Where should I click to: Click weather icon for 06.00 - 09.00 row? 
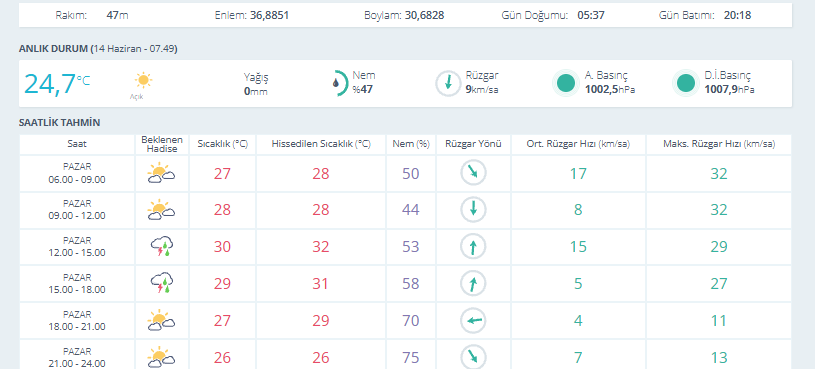161,173
